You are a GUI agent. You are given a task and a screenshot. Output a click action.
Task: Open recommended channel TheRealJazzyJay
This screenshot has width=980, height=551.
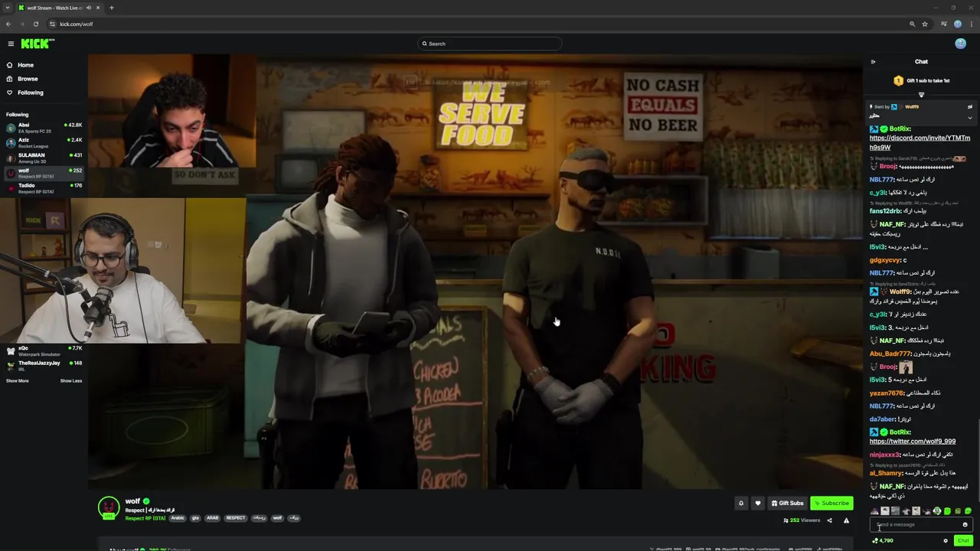click(x=44, y=365)
